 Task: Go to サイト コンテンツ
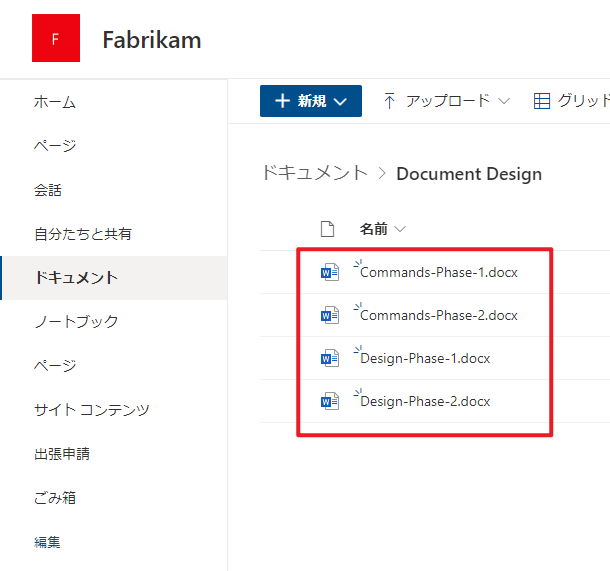point(92,410)
